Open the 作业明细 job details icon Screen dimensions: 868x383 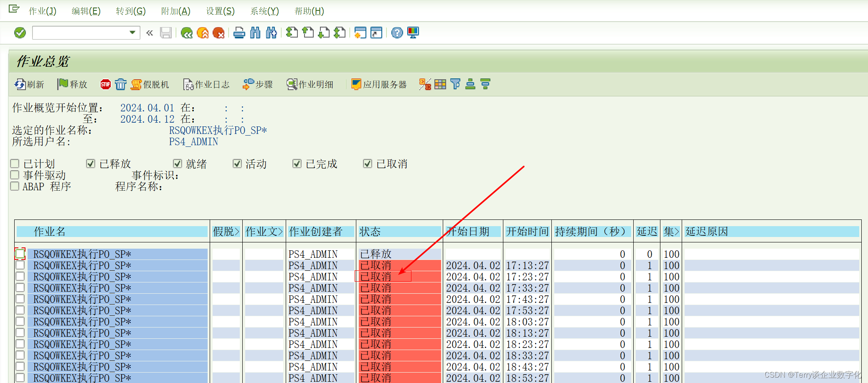pos(291,84)
